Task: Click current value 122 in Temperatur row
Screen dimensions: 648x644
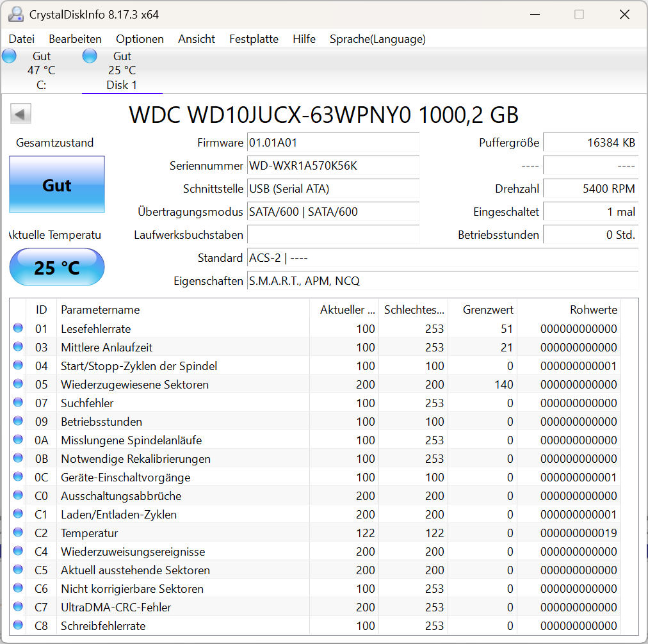Action: [366, 533]
